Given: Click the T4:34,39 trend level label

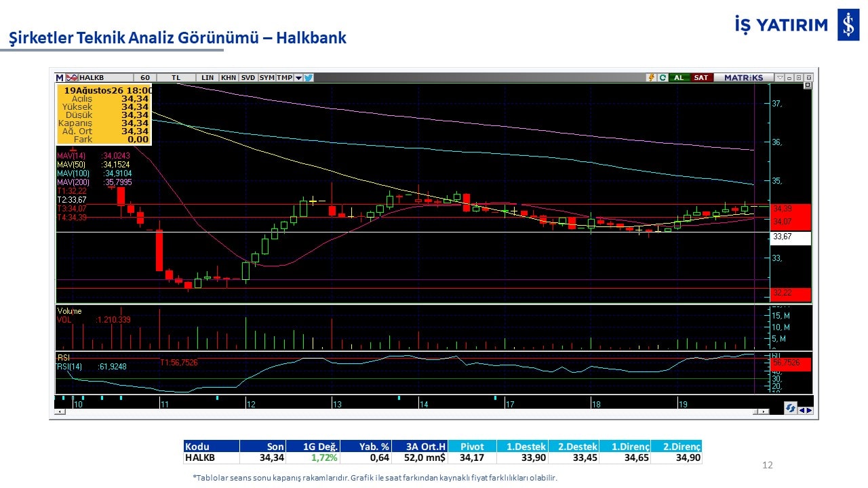Looking at the screenshot, I should point(72,217).
